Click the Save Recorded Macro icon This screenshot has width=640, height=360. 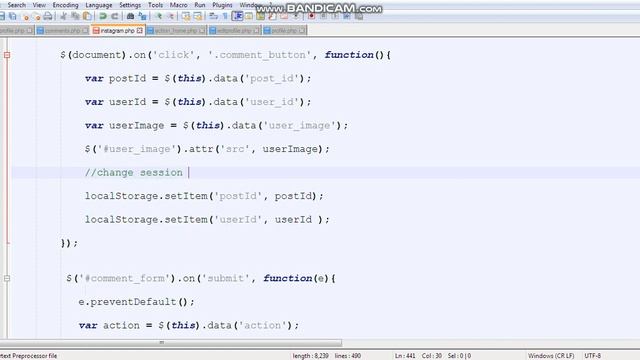(x=359, y=16)
